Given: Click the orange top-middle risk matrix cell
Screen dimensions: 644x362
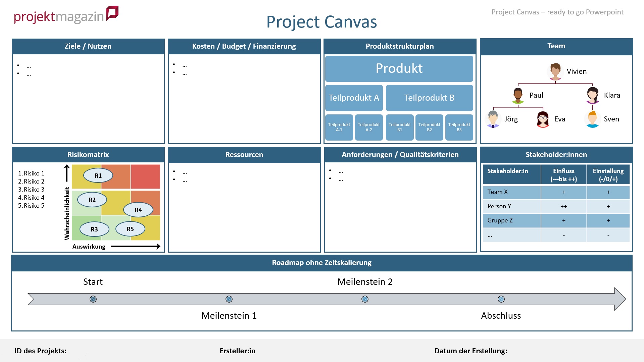Looking at the screenshot, I should [116, 176].
